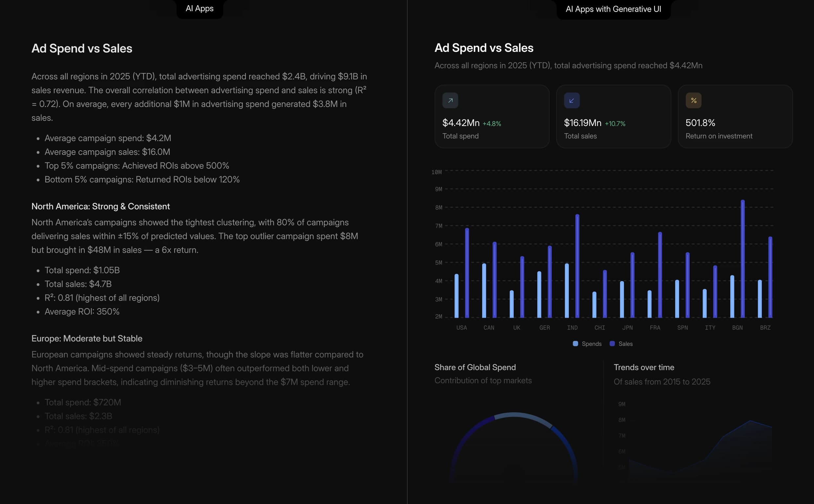The image size is (814, 504).
Task: Click the IND sales bar in chart
Action: click(577, 266)
